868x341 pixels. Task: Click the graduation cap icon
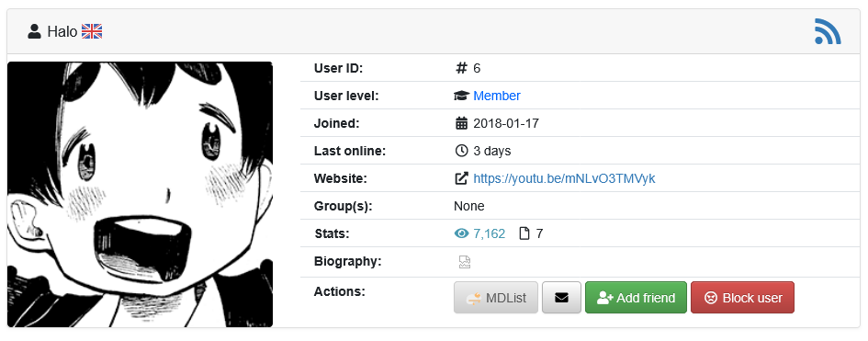pyautogui.click(x=462, y=96)
